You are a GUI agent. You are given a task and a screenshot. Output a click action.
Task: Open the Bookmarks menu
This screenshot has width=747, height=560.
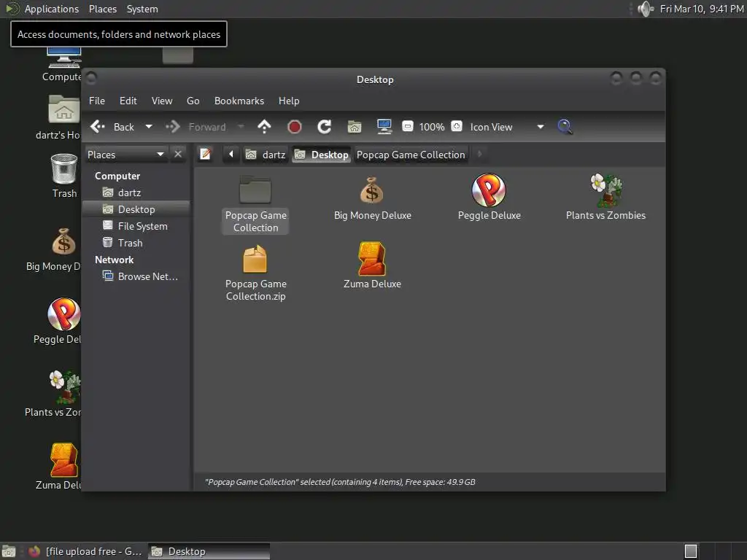tap(239, 101)
